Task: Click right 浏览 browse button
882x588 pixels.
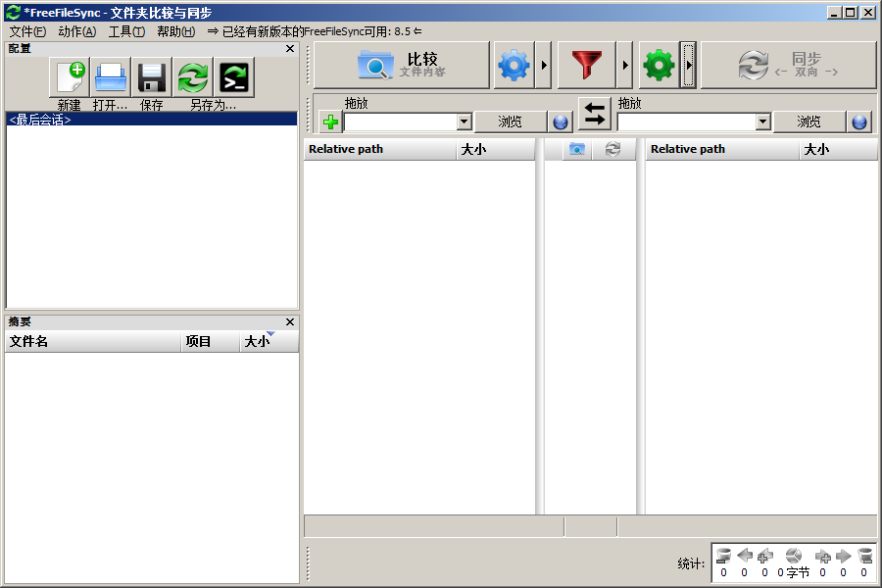Action: click(808, 122)
